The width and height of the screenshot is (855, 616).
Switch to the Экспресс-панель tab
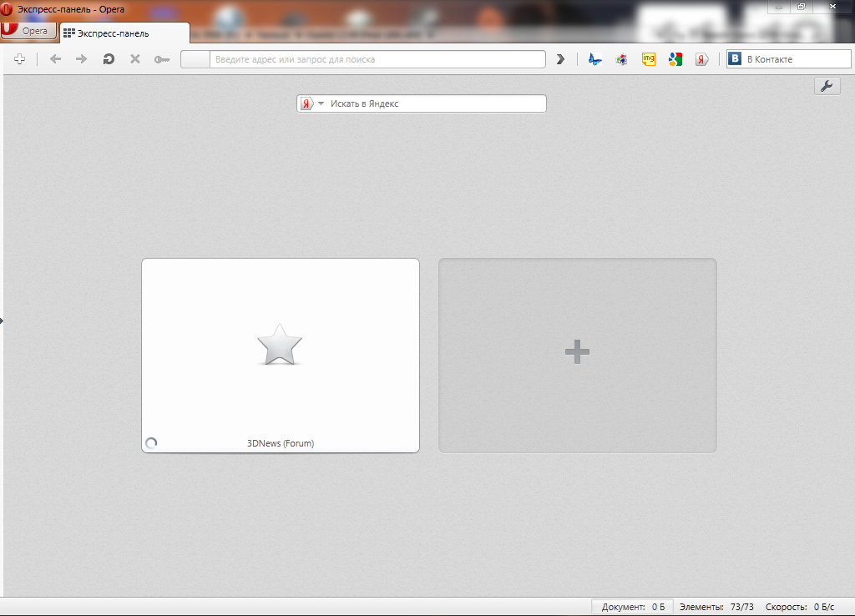[x=124, y=33]
